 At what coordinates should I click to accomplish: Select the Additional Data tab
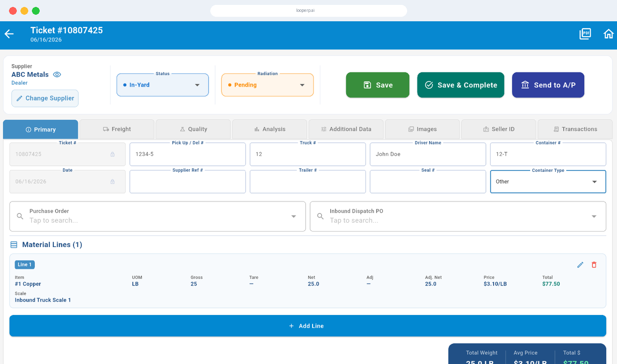point(346,129)
